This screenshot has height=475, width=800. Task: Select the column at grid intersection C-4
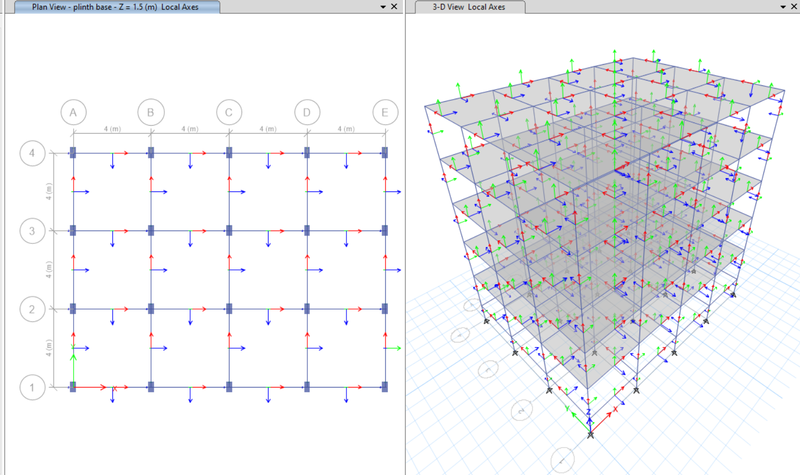coord(229,153)
